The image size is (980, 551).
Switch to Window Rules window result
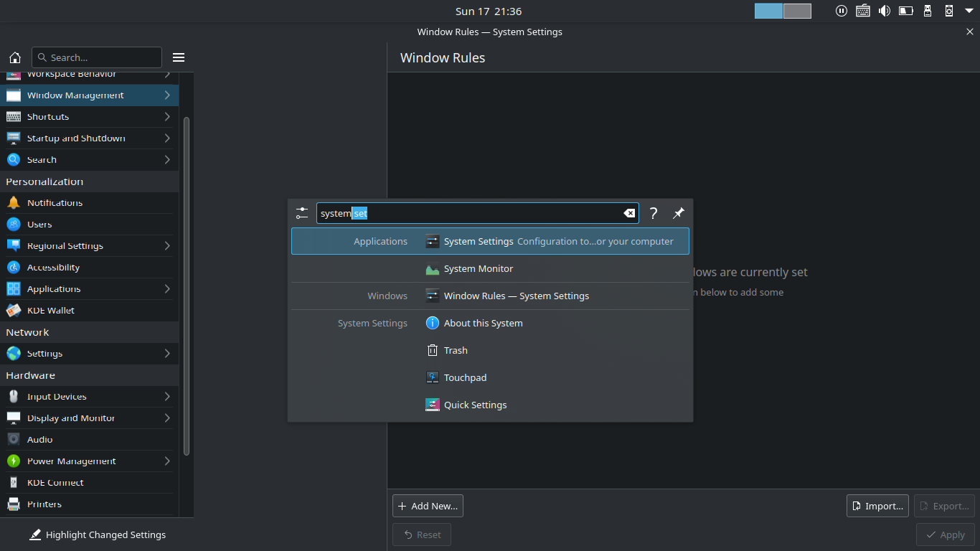pos(490,296)
